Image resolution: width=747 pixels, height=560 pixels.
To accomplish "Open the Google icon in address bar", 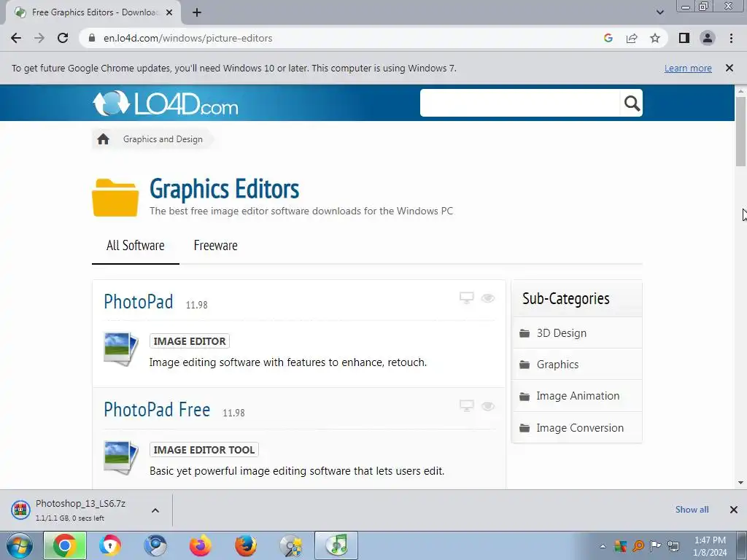I will point(608,38).
